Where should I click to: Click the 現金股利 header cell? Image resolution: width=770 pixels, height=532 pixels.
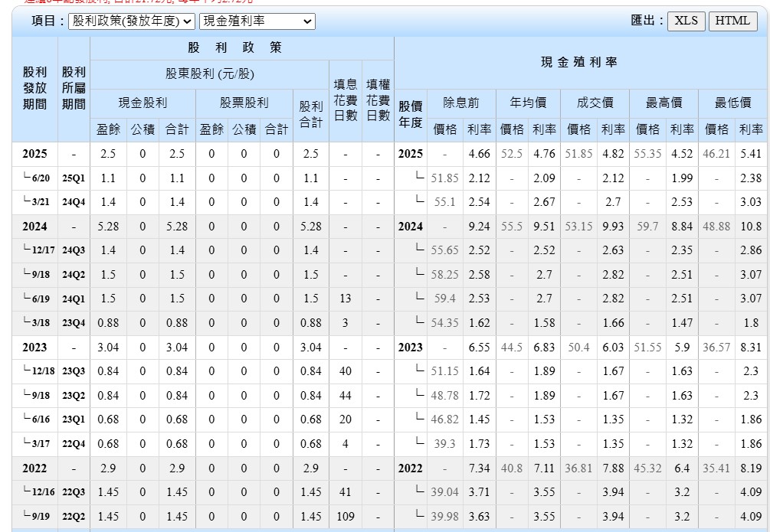coord(143,103)
